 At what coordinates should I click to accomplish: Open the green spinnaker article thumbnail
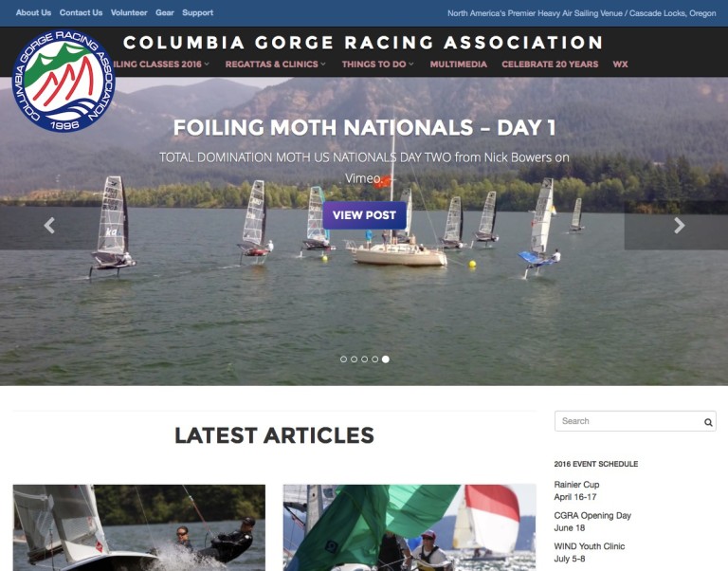409,527
